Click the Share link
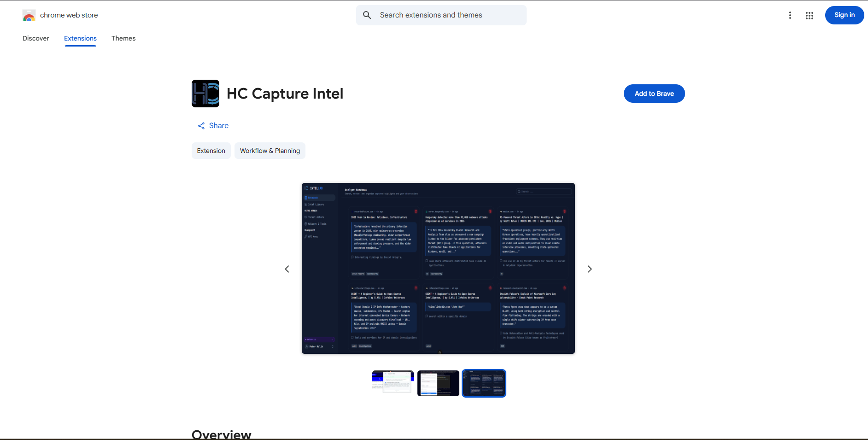The image size is (868, 440). click(213, 126)
